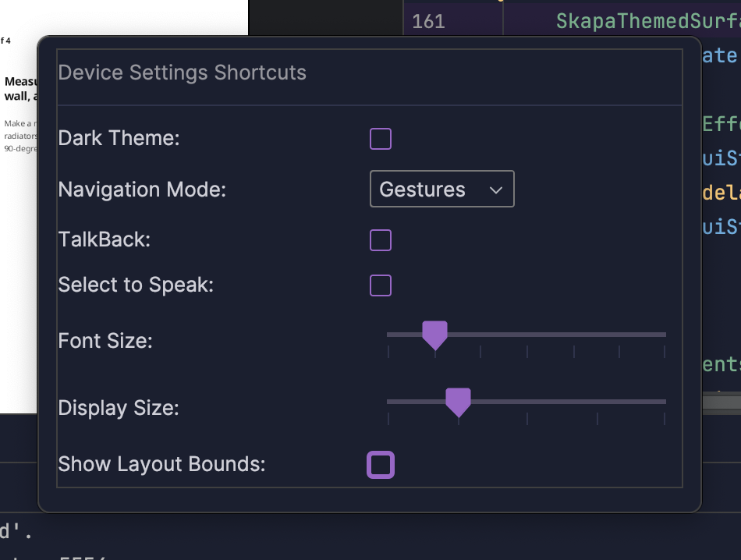Click the Navigation Mode label
This screenshot has width=741, height=560.
tap(142, 190)
